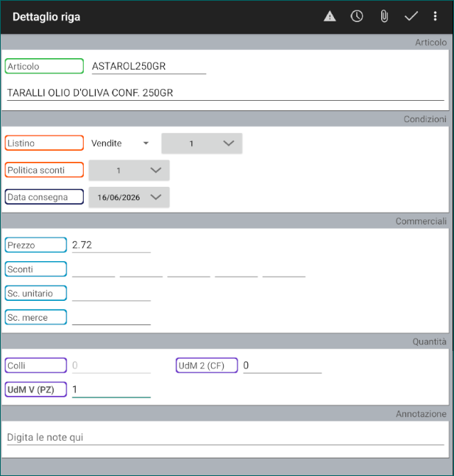Focus the second Sconti discount field
454x476 pixels.
pyautogui.click(x=141, y=270)
